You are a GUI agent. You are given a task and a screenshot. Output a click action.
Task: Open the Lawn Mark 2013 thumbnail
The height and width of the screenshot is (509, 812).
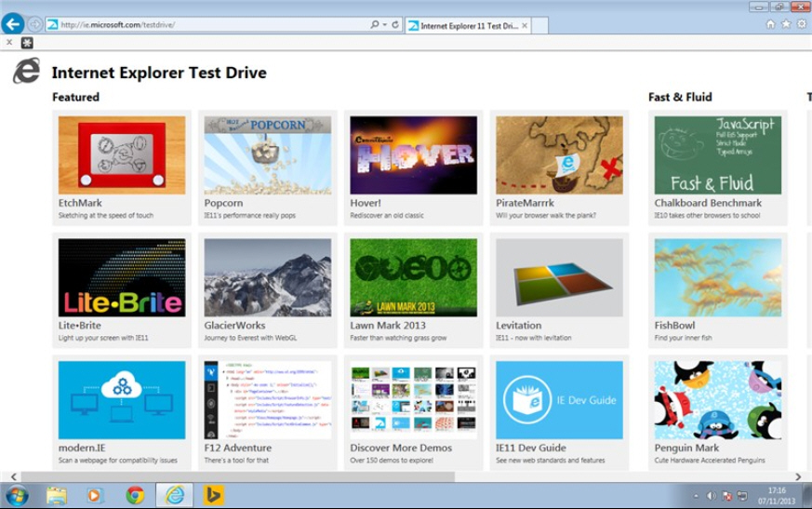coord(413,277)
